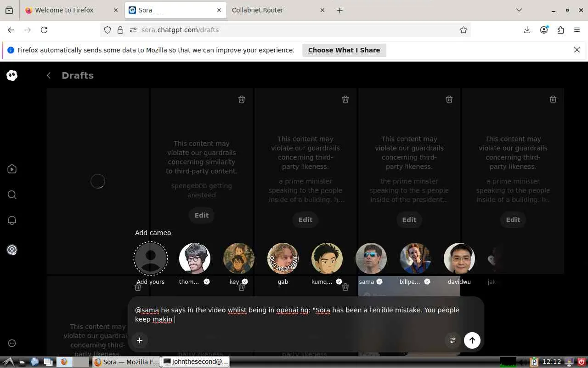Delete the 'the prime minster speaking' draft
This screenshot has width=588, height=368.
pos(449,99)
